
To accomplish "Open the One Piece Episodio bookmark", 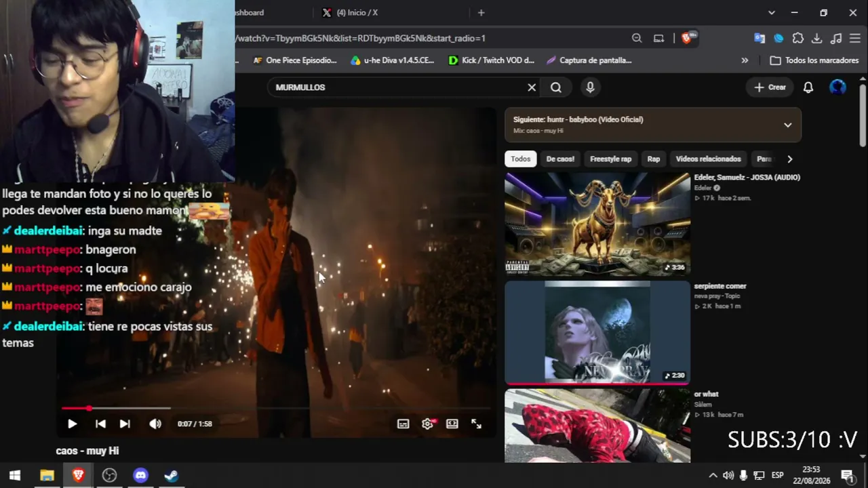I will (x=294, y=60).
